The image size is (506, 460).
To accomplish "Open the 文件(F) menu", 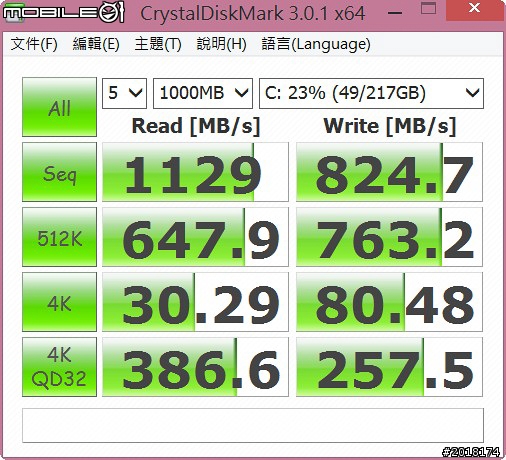I will click(x=34, y=44).
